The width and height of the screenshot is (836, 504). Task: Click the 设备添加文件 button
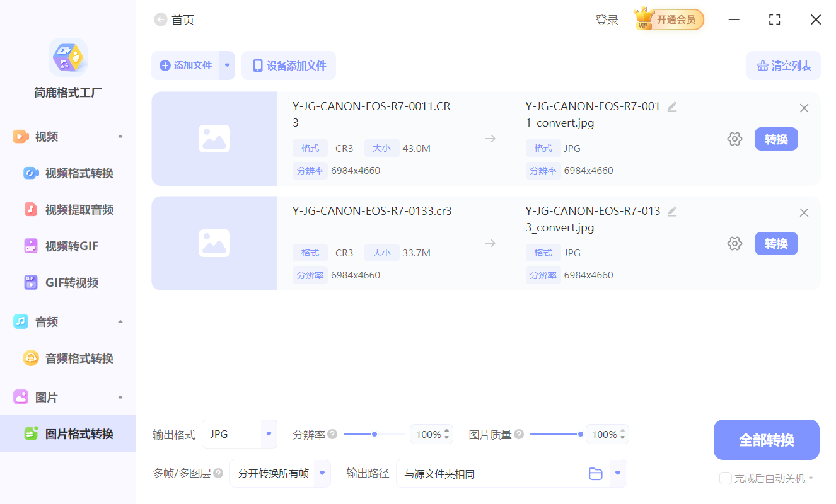pyautogui.click(x=289, y=66)
